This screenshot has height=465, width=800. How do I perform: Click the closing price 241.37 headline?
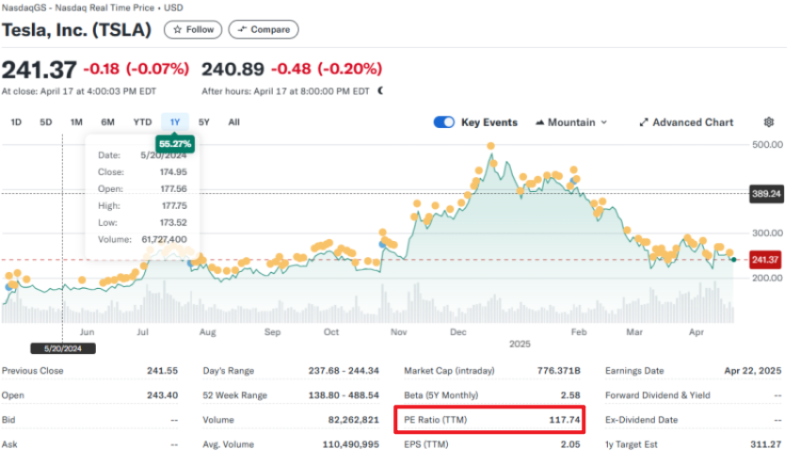[x=39, y=69]
